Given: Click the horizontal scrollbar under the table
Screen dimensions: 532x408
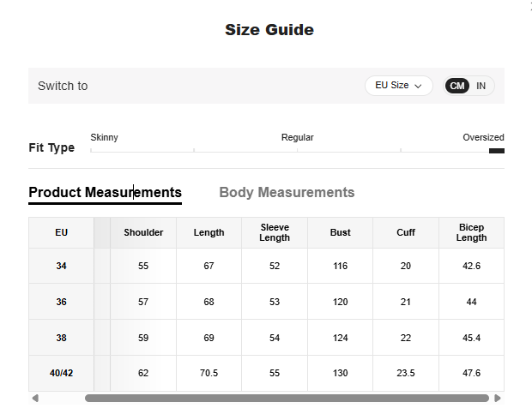Looking at the screenshot, I should (x=287, y=398).
